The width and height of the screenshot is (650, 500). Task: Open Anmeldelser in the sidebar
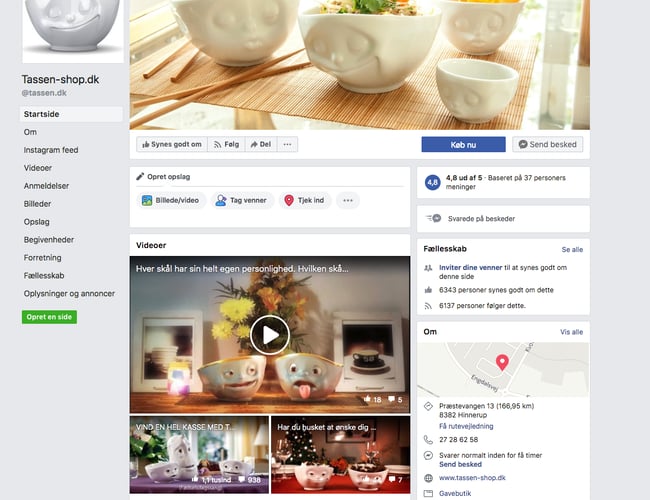46,186
